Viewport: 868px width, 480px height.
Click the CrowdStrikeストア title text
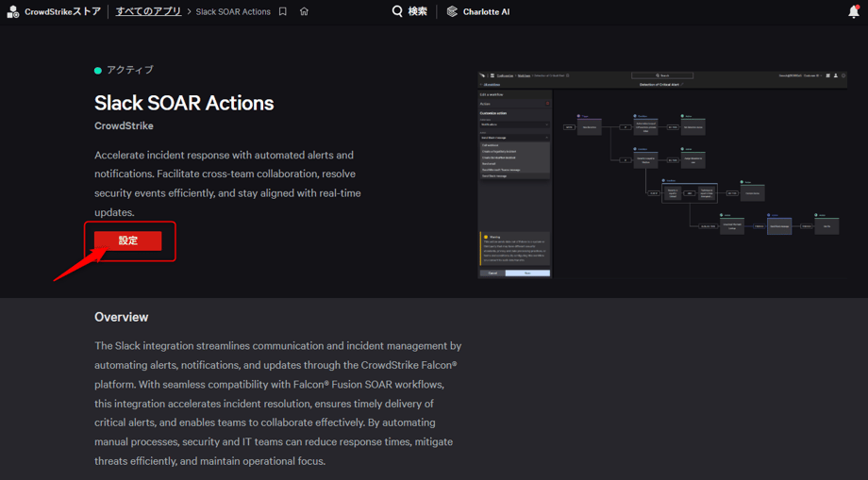pos(62,11)
